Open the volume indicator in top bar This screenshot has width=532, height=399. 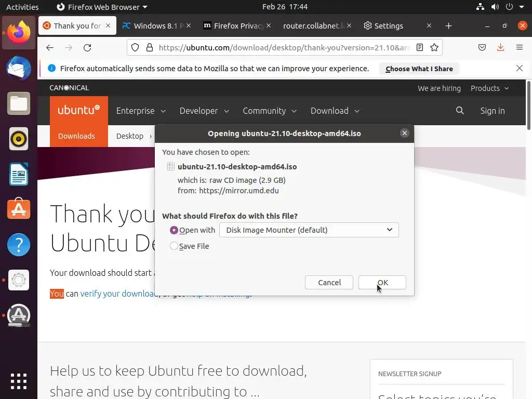click(495, 7)
